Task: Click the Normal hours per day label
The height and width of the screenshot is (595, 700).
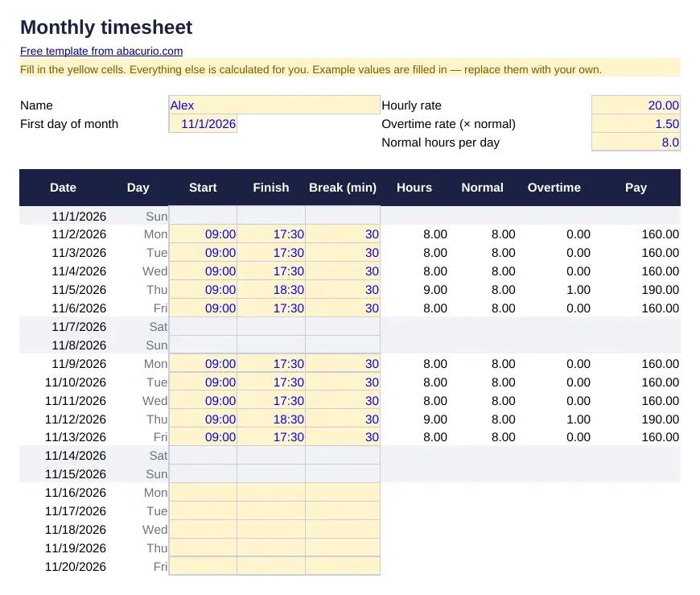Action: (x=440, y=143)
